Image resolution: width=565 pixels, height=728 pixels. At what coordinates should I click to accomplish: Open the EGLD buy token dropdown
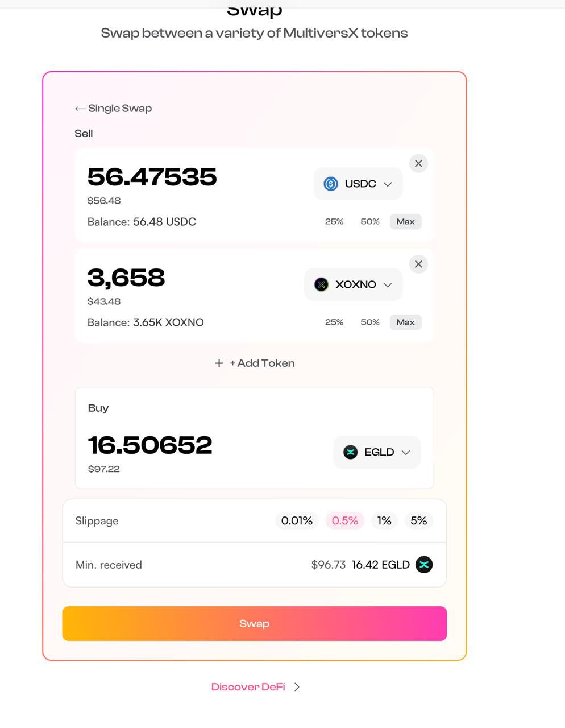pos(406,453)
